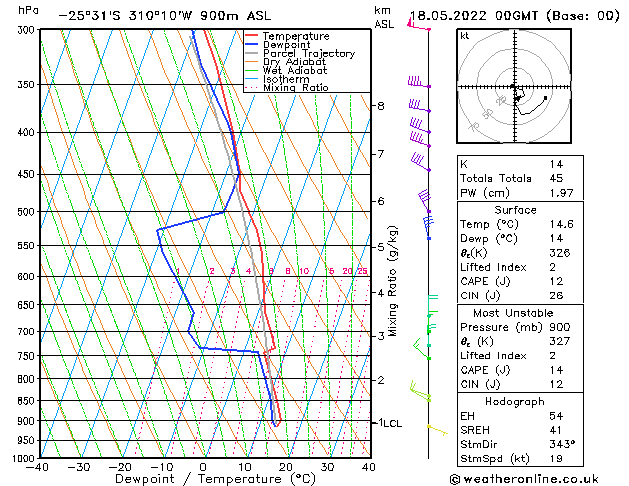Select the Dry Adiabat legend label

pyautogui.click(x=294, y=62)
